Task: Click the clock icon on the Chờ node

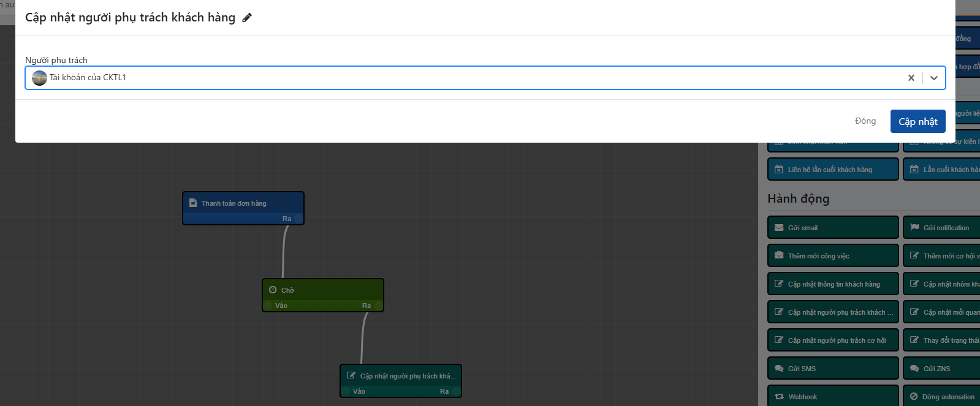Action: tap(273, 290)
